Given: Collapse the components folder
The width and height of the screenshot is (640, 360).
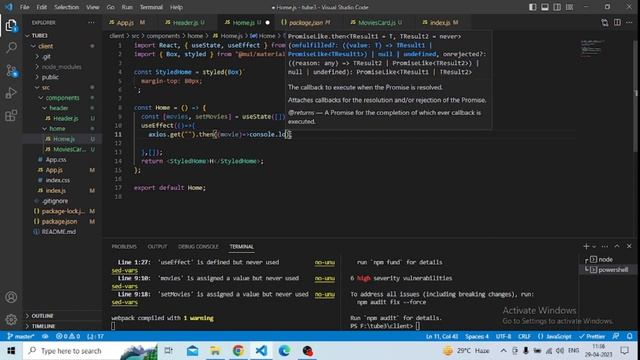Looking at the screenshot, I should (63, 98).
